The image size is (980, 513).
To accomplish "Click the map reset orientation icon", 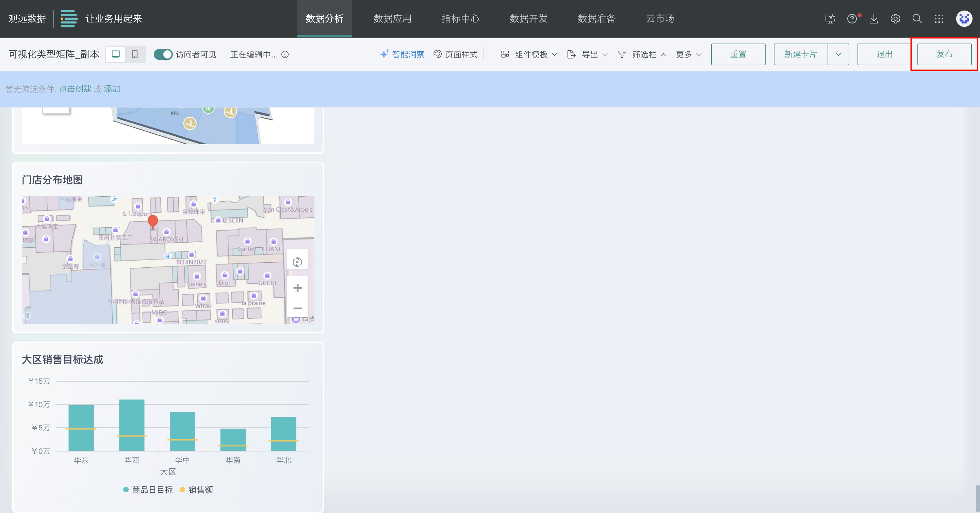I will pyautogui.click(x=297, y=262).
